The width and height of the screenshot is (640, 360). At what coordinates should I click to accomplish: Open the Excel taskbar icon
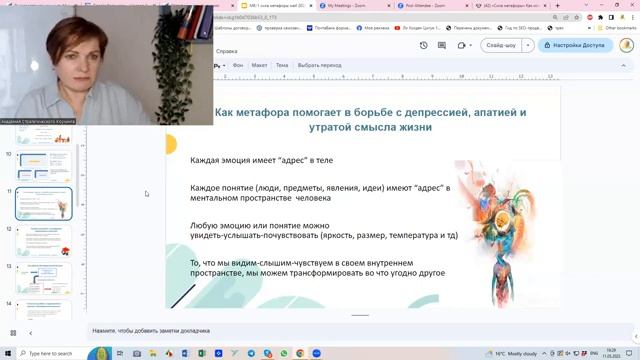(202, 353)
